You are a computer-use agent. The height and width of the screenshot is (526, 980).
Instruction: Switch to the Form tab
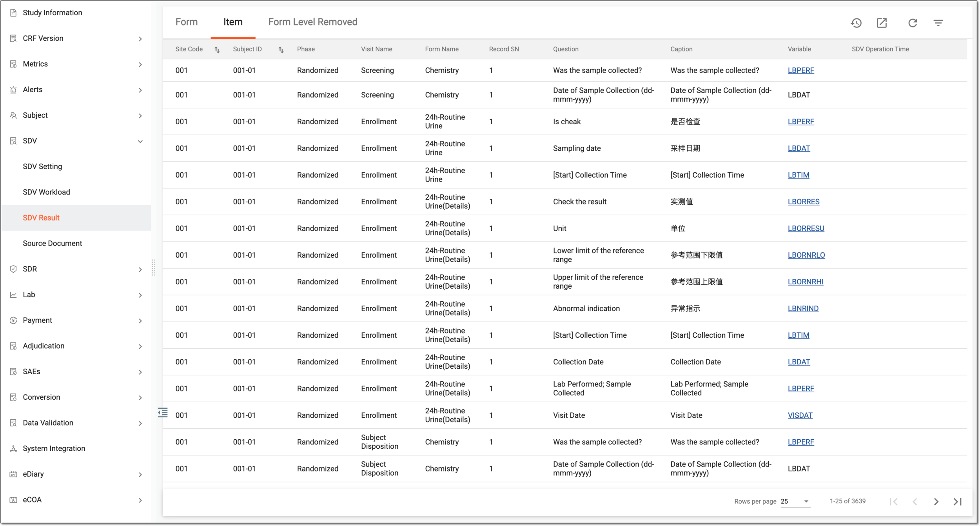(x=187, y=22)
